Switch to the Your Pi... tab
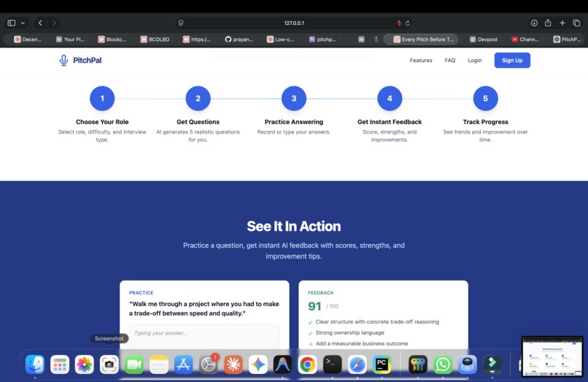The height and width of the screenshot is (382, 588). [70, 39]
